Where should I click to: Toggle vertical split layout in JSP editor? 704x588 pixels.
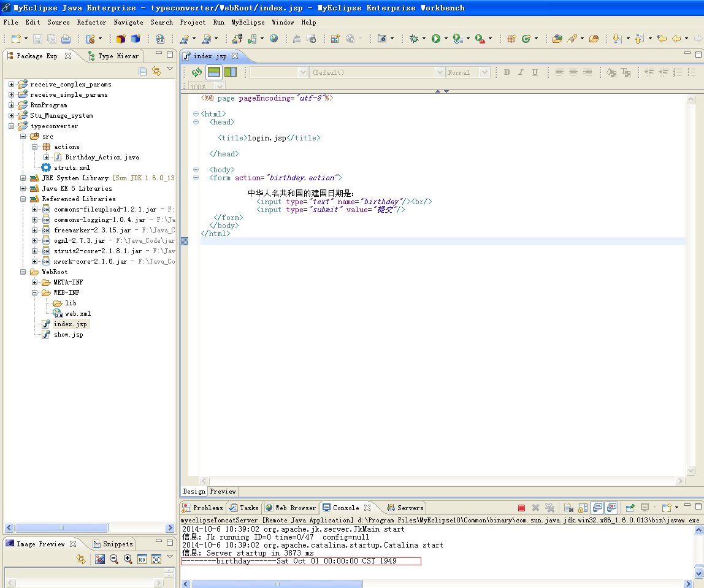click(231, 72)
